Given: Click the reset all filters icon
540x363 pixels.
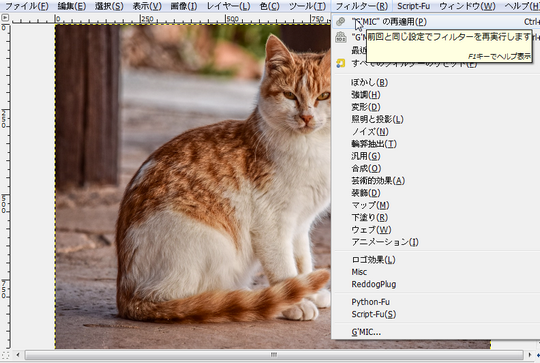Looking at the screenshot, I should tap(341, 63).
